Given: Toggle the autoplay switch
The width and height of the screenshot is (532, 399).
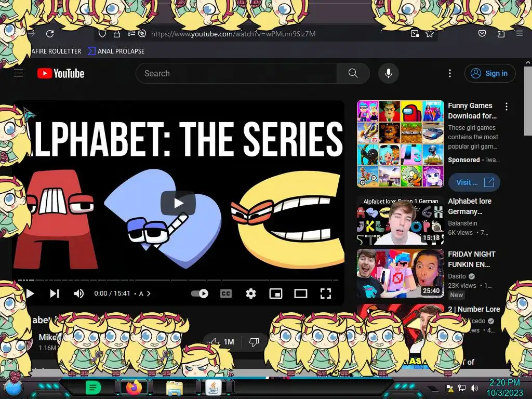Looking at the screenshot, I should [x=199, y=294].
